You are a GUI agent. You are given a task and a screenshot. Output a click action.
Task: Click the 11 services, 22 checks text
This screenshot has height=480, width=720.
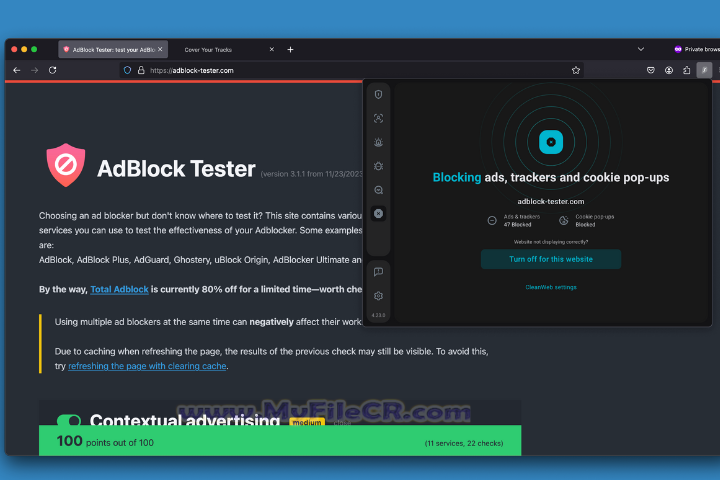coord(464,443)
